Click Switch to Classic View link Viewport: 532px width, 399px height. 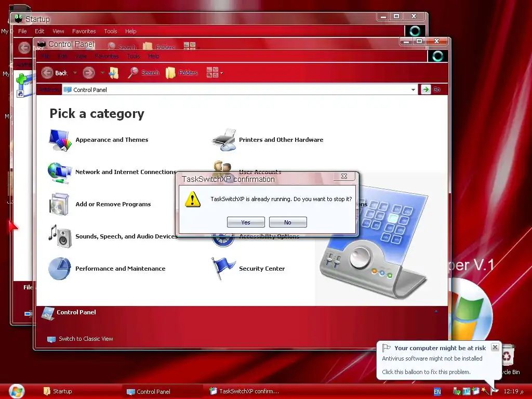(86, 339)
